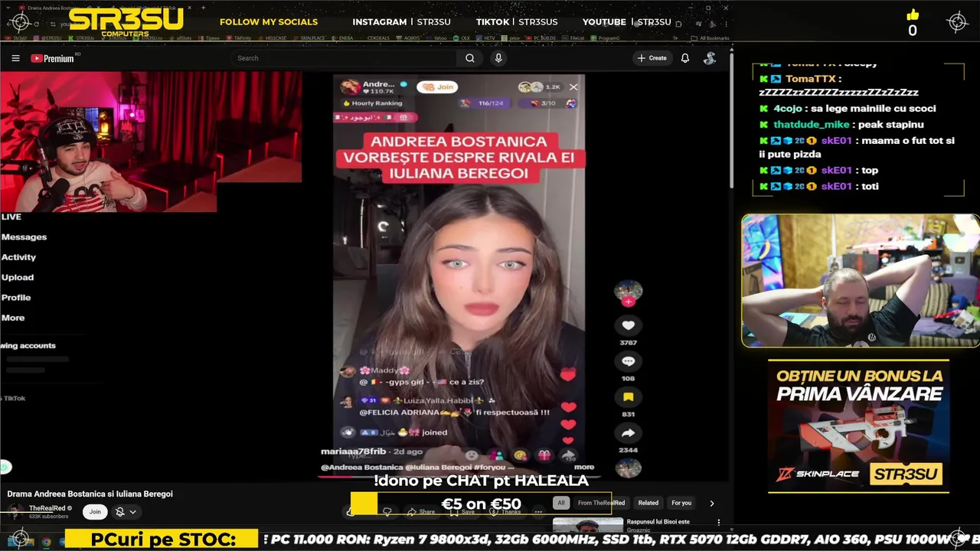Open TheRealRed channel name link
980x551 pixels.
tap(47, 508)
